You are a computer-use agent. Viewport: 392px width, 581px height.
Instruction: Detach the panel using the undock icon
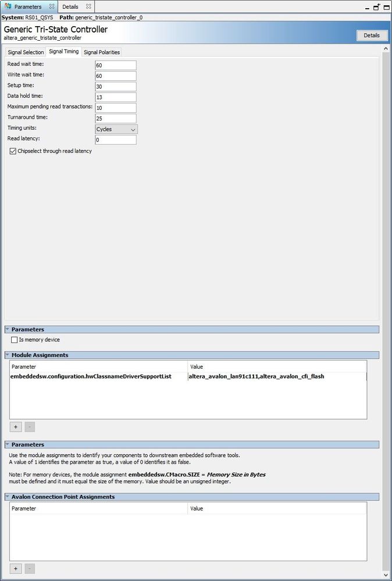(377, 7)
